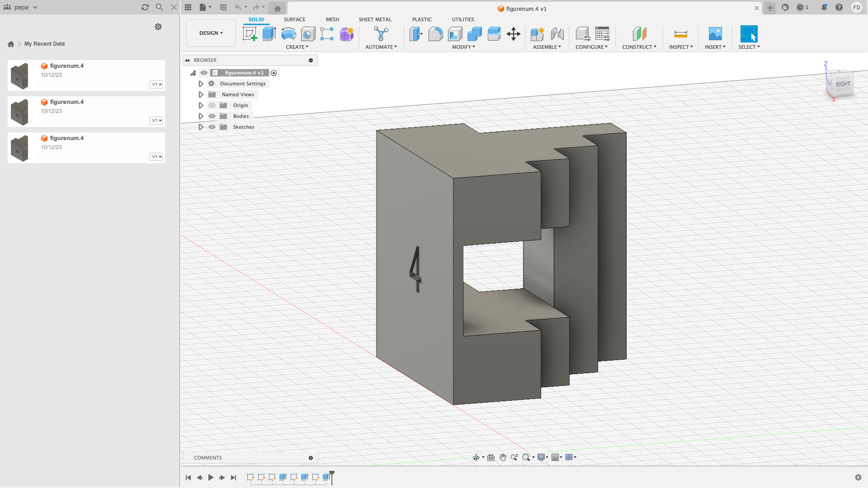Go to My Recent Data breadcrumb
The height and width of the screenshot is (488, 868).
tap(44, 44)
